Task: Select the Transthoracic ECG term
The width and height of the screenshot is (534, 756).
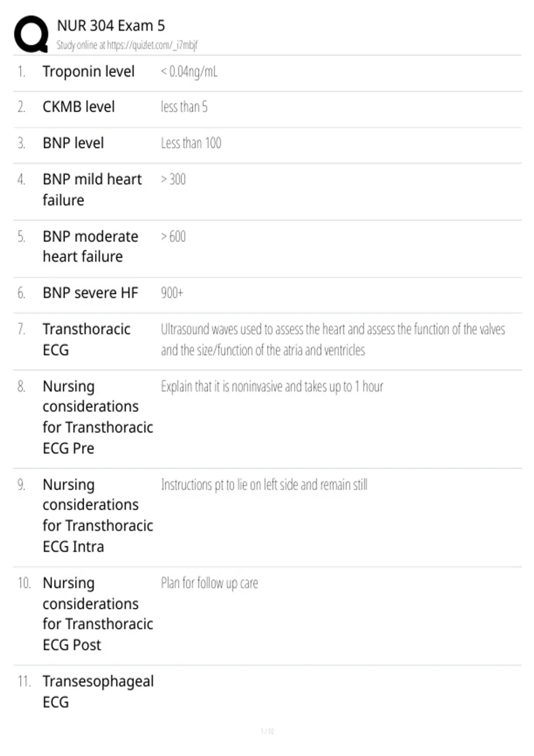Action: tap(87, 339)
